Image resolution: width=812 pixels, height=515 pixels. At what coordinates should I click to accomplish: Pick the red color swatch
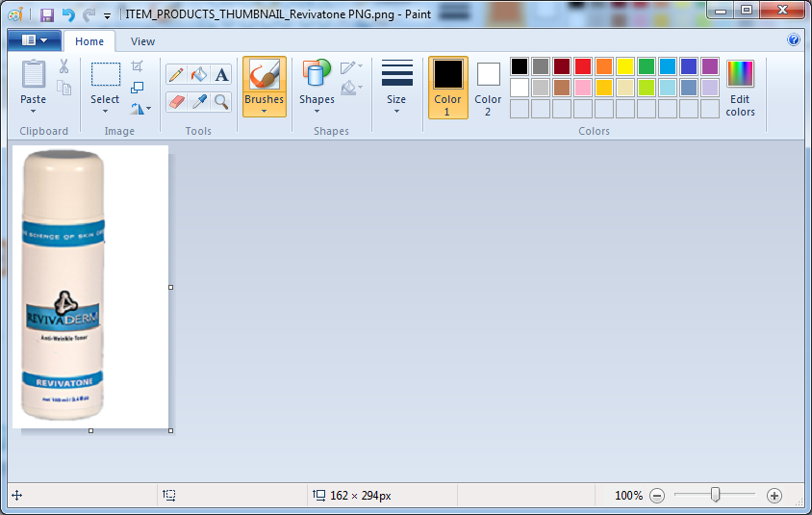click(x=583, y=66)
